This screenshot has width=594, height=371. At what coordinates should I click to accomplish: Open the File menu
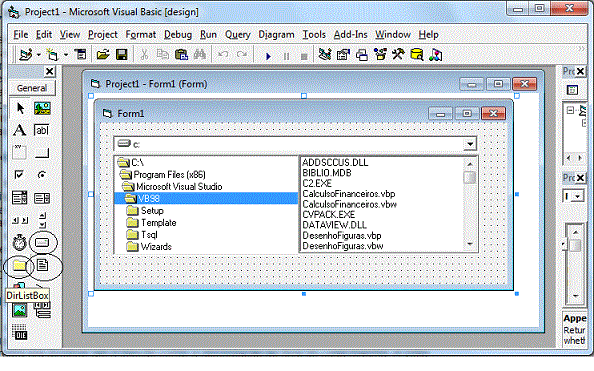21,34
